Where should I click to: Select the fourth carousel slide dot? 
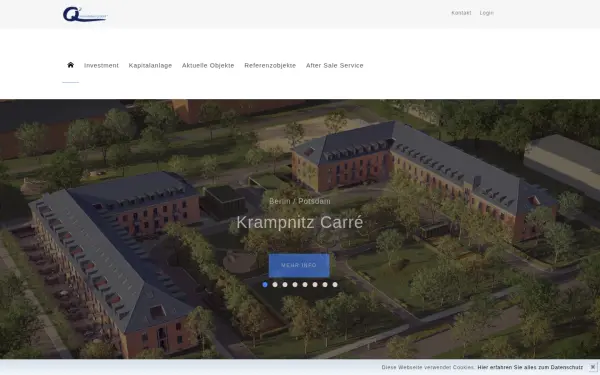pos(295,285)
